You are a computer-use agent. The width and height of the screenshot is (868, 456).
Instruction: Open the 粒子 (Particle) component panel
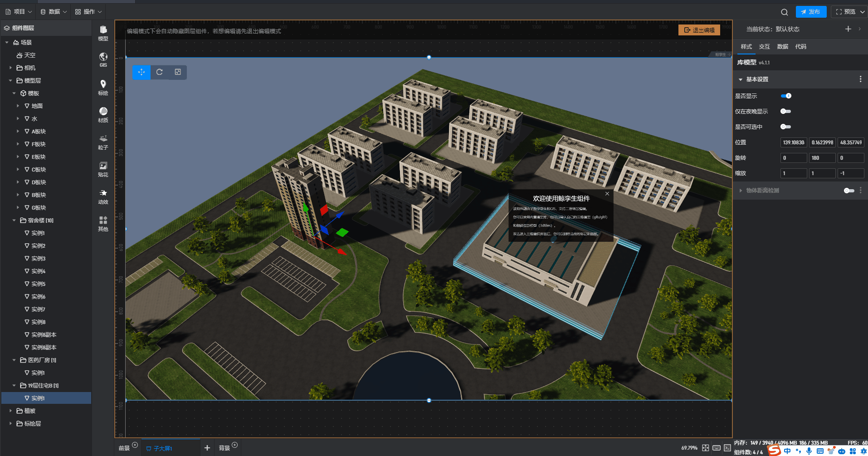coord(103,141)
